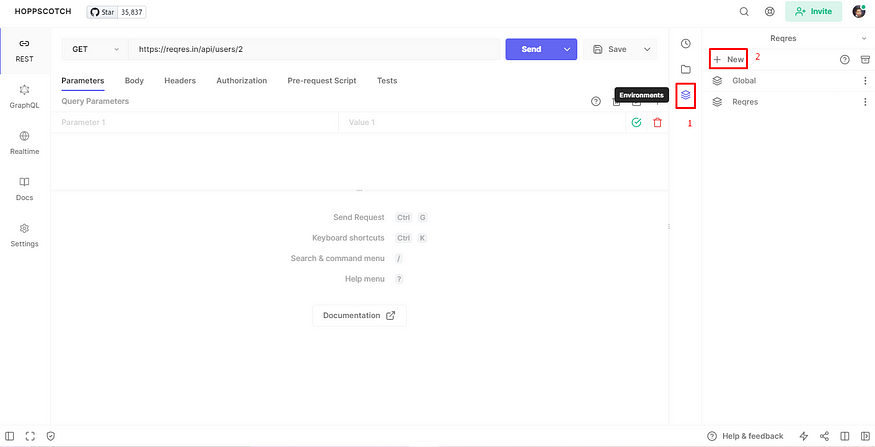
Task: Click the request URL field
Action: 314,49
